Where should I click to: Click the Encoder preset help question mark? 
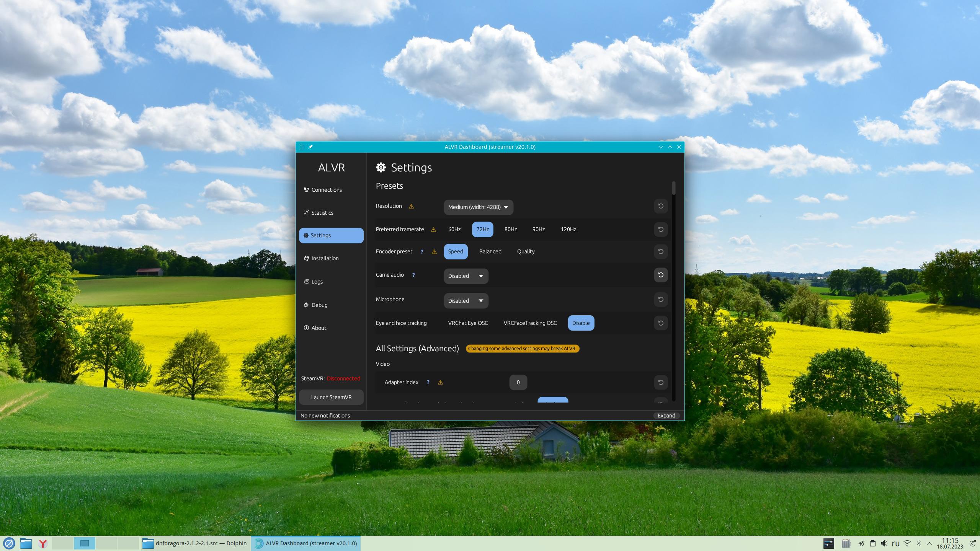(422, 252)
